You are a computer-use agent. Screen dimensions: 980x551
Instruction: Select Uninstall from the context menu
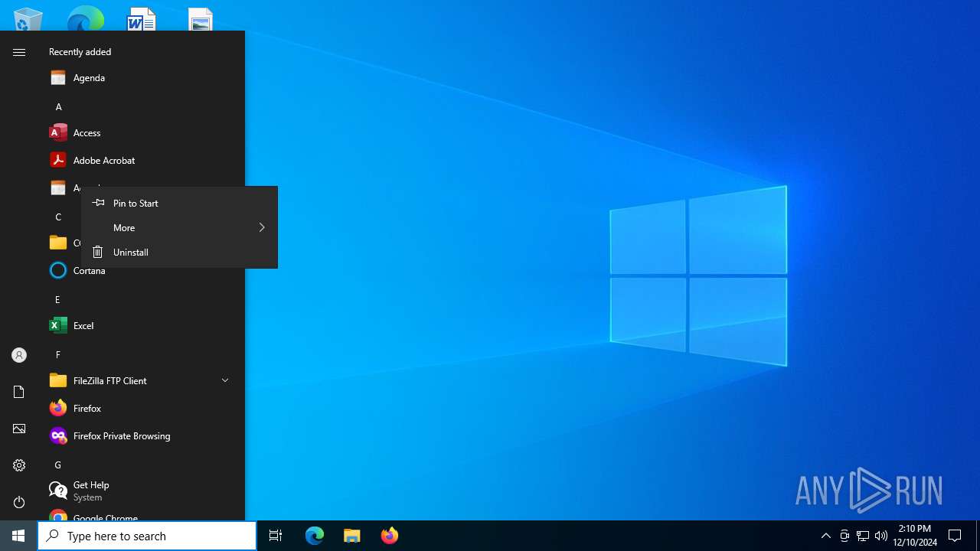point(179,252)
